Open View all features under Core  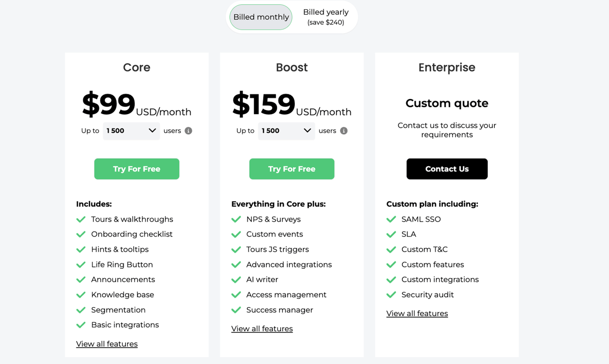(107, 344)
